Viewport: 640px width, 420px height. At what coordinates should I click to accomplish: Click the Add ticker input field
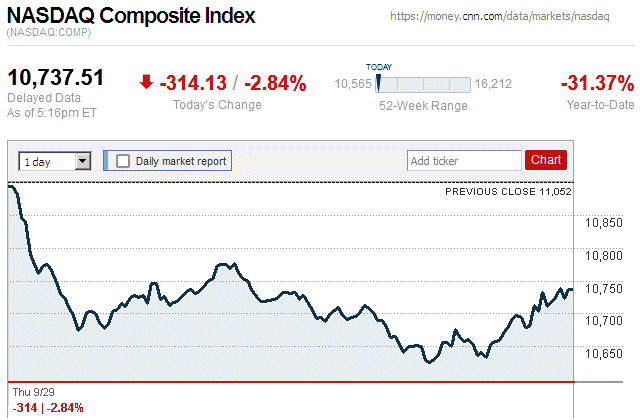pos(464,160)
